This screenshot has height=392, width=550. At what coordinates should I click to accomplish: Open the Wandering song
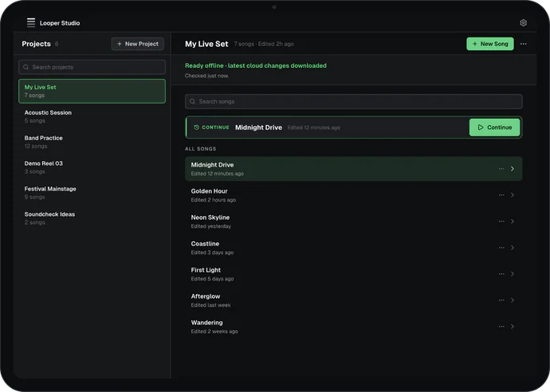pos(354,327)
